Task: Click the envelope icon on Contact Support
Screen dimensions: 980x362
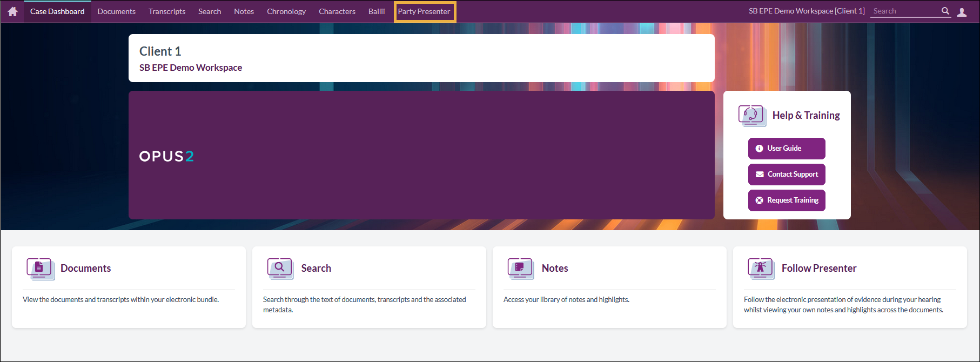Action: 760,175
